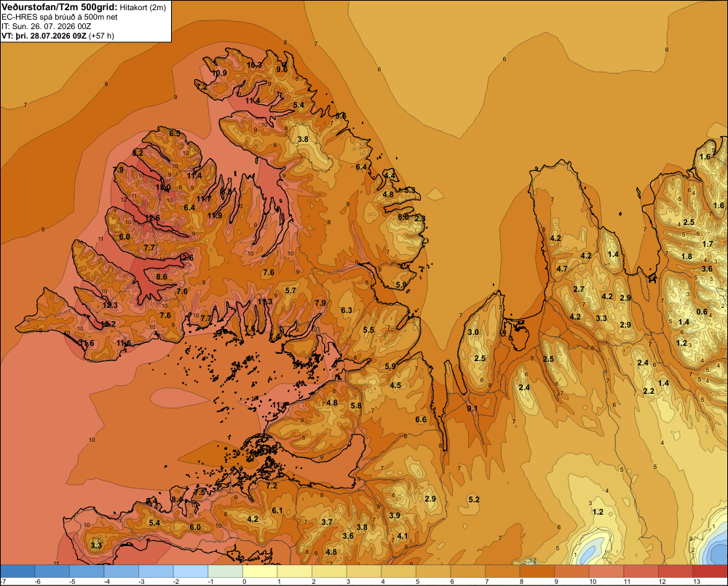The image size is (728, 586).
Task: Click the 5.3 temperature value
Action: click(410, 191)
